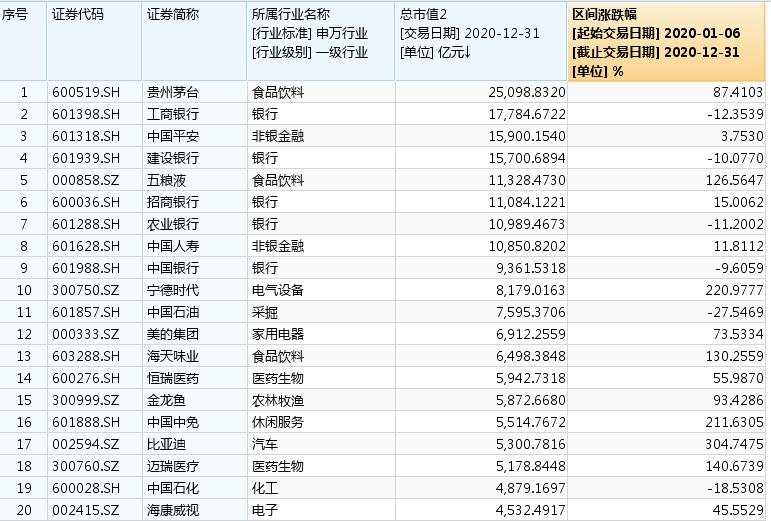Screen dimensions: 771x521
Task: Select stock code 600036.SH
Action: pos(86,203)
